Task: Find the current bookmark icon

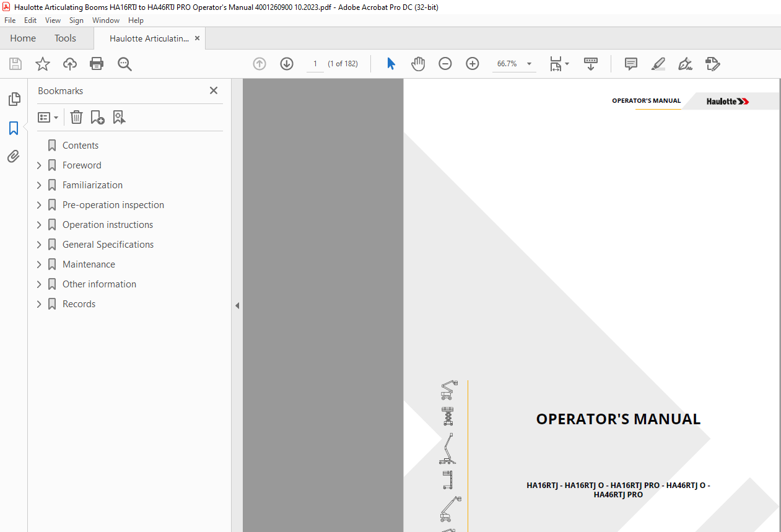Action: 119,117
